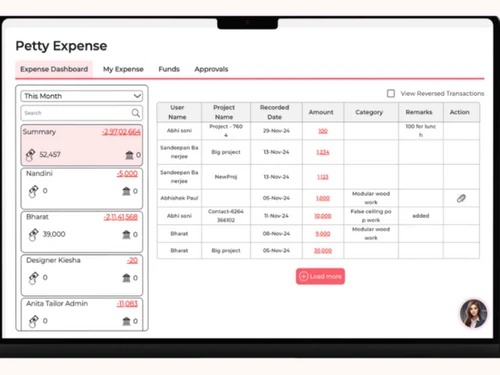
Task: Open Bharat's -2,11,41,568 balance link
Action: [120, 217]
